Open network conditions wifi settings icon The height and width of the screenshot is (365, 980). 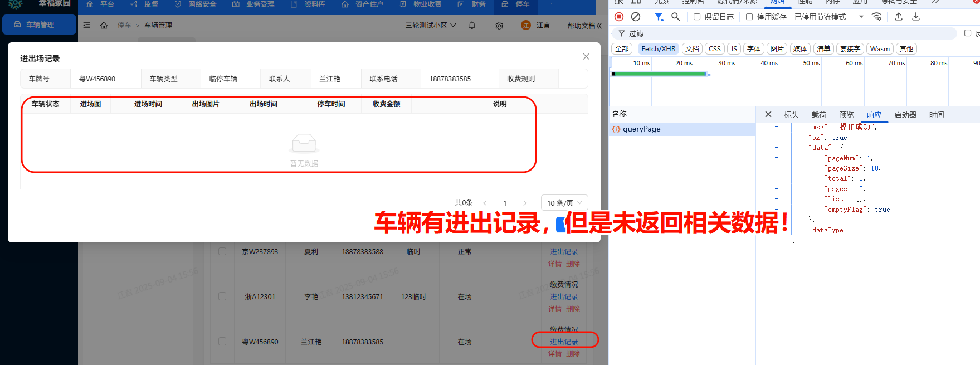[x=876, y=17]
